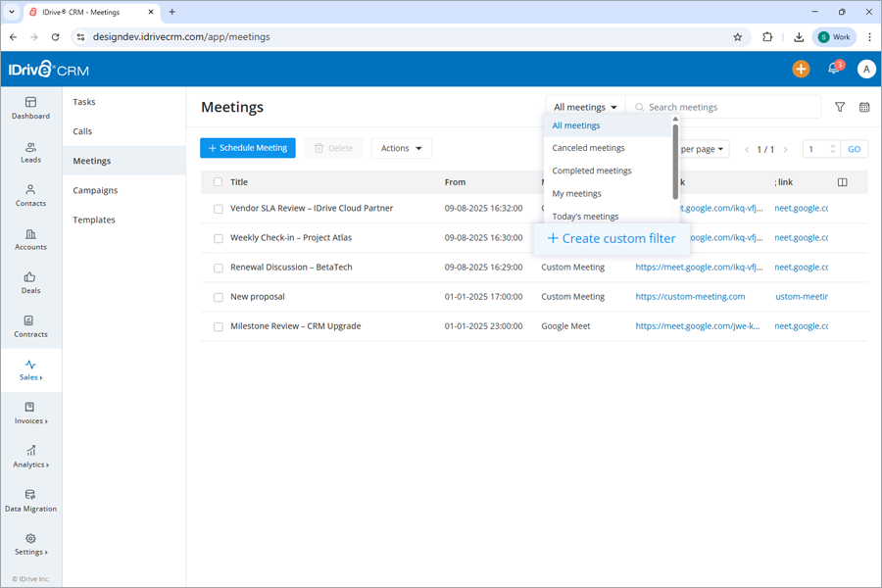Select the Leads sidebar icon
This screenshot has height=588, width=882.
tap(30, 152)
